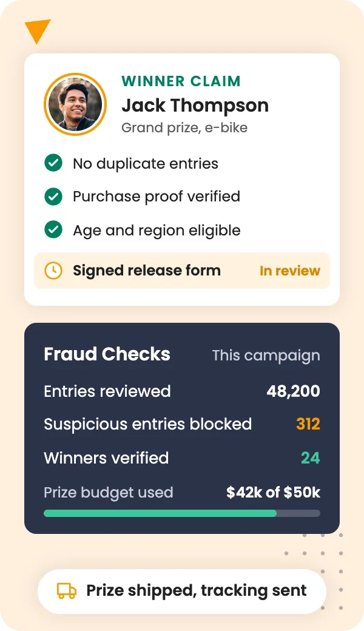Open Jack Thompson's profile photo
This screenshot has width=364, height=631.
[75, 104]
